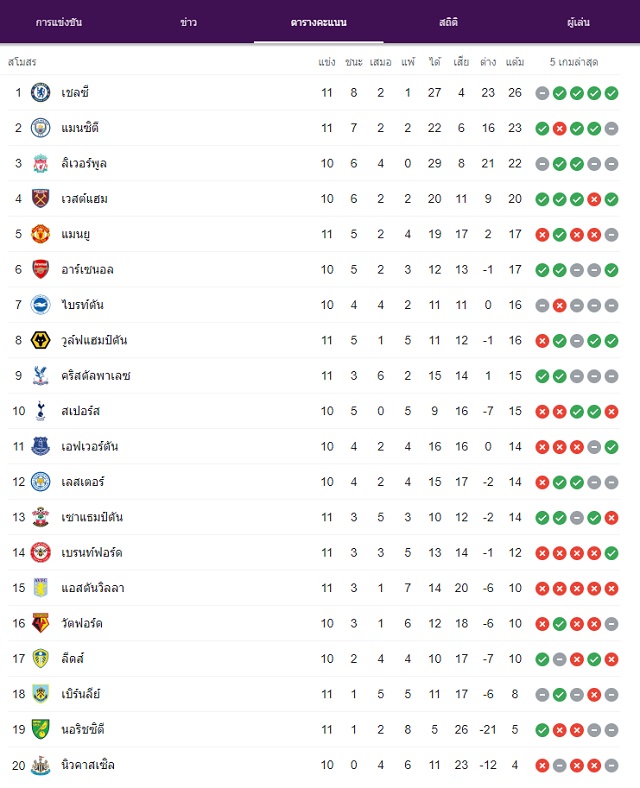Image resolution: width=640 pixels, height=788 pixels.
Task: Open the คริสตัลพาเลซ team link
Action: click(x=96, y=376)
